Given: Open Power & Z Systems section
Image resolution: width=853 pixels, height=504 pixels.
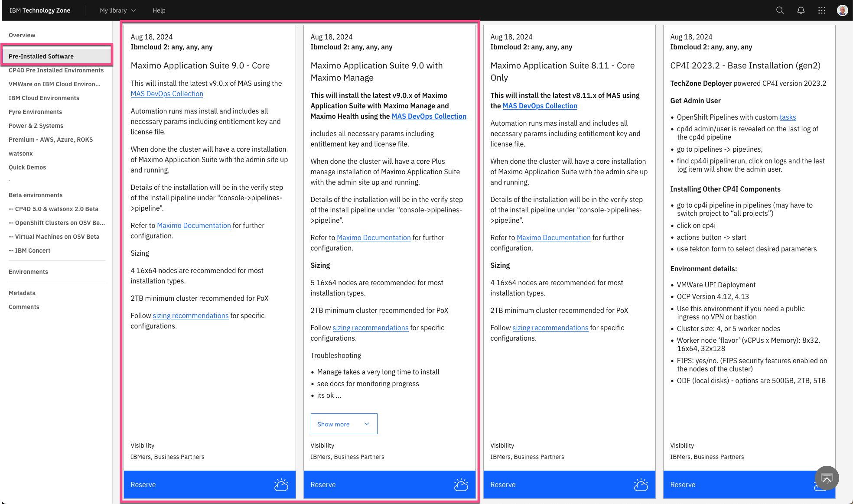Looking at the screenshot, I should click(36, 126).
